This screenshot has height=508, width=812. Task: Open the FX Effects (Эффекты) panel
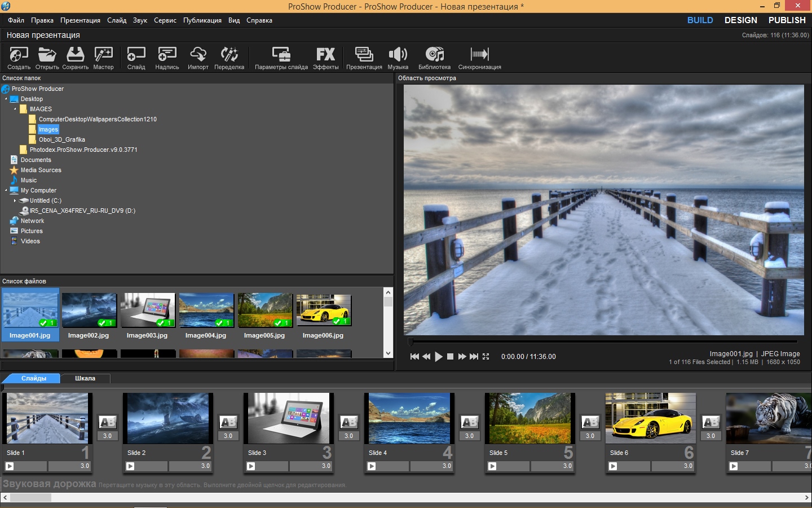pyautogui.click(x=325, y=55)
